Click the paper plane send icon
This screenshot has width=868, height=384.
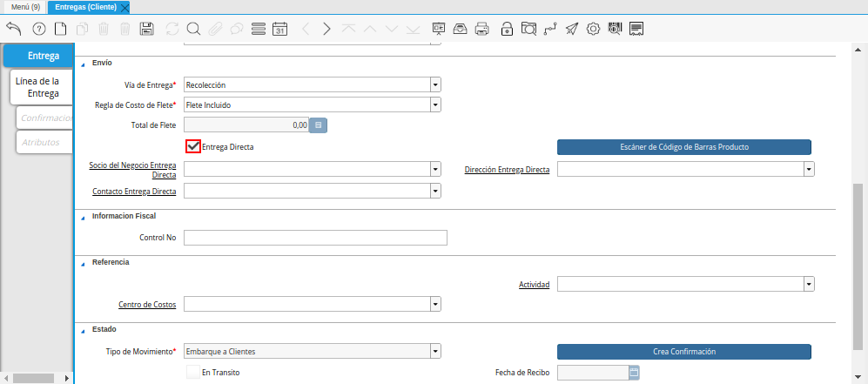click(x=571, y=29)
